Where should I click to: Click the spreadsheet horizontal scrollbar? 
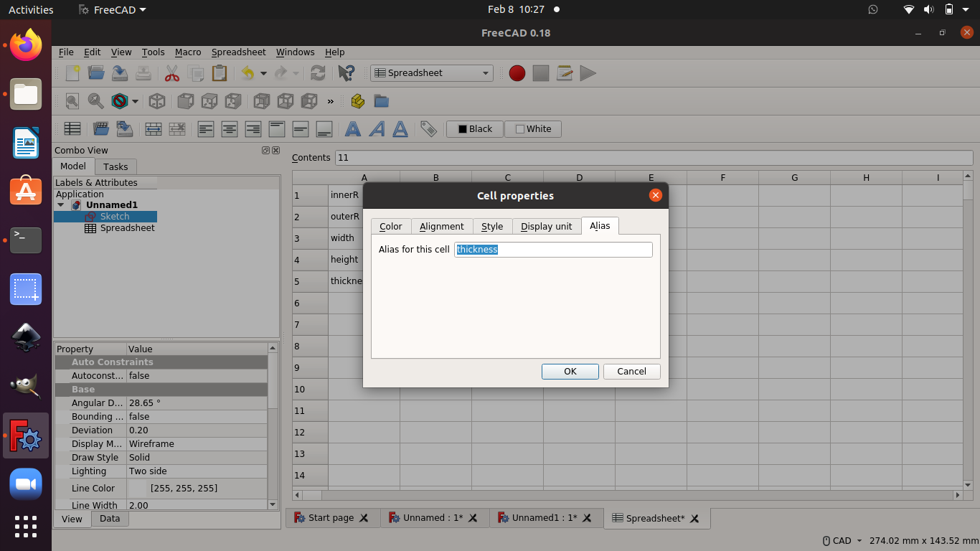628,495
